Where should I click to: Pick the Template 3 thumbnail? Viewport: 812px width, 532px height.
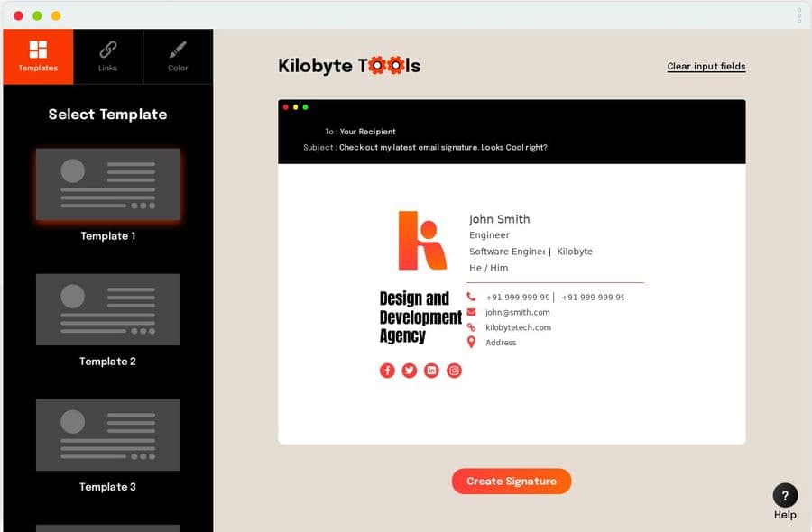pyautogui.click(x=108, y=435)
